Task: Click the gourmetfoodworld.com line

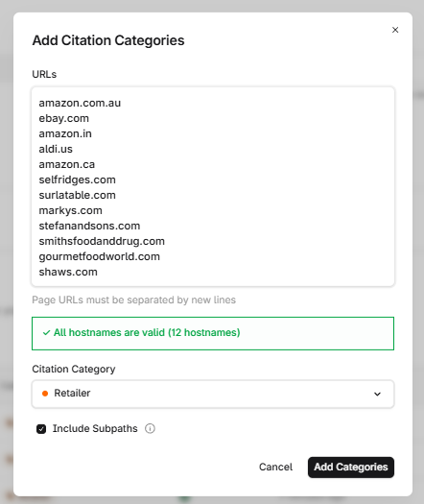Action: (x=99, y=256)
